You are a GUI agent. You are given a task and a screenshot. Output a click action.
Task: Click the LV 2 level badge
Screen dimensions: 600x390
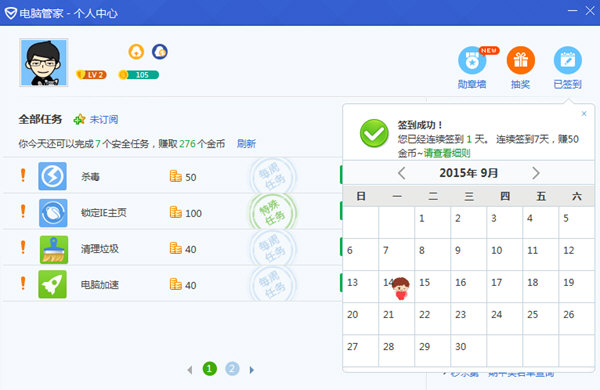[x=91, y=75]
